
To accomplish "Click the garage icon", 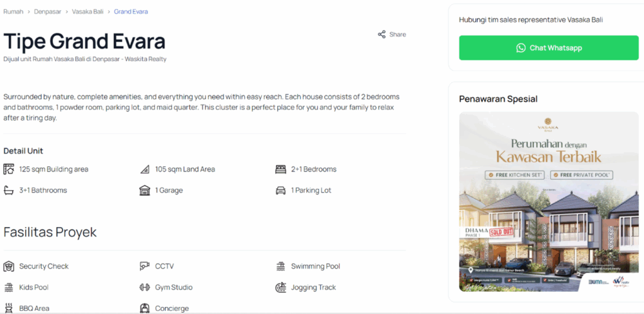I will click(145, 190).
